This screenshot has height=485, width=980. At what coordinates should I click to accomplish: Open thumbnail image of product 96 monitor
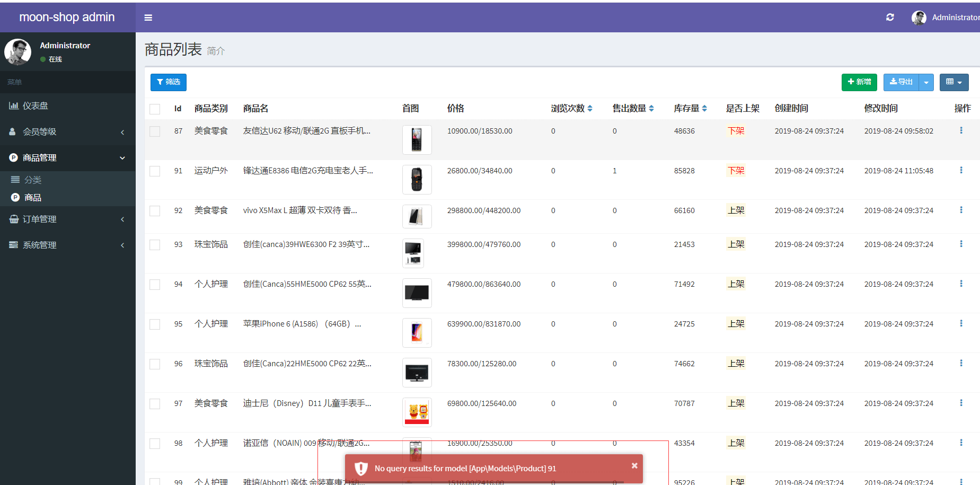click(417, 373)
